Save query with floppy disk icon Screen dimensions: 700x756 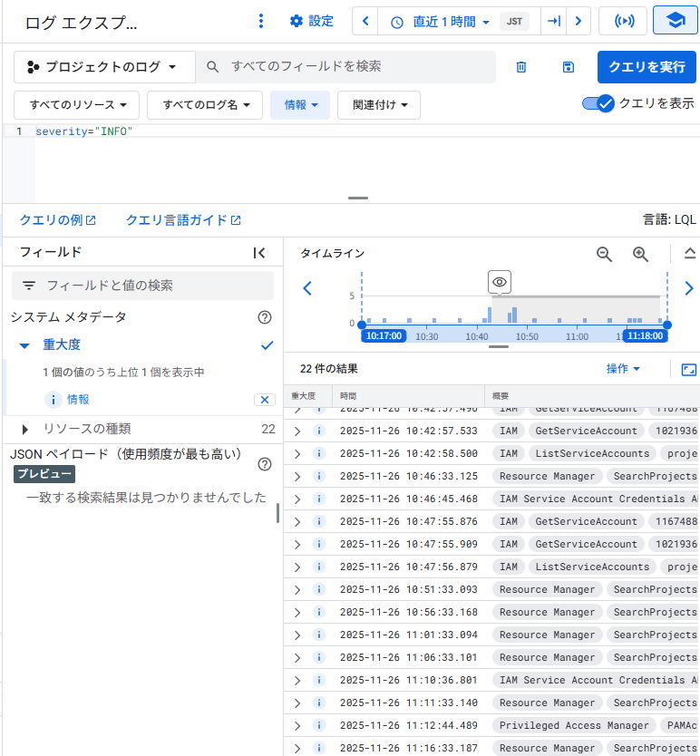(569, 67)
